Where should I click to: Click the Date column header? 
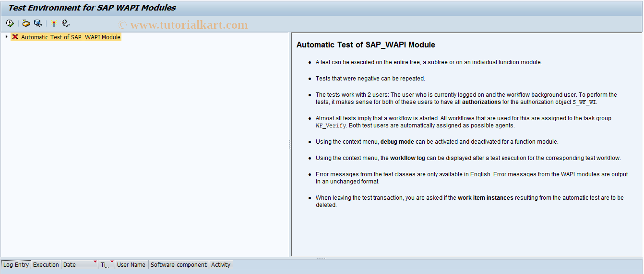[x=80, y=264]
